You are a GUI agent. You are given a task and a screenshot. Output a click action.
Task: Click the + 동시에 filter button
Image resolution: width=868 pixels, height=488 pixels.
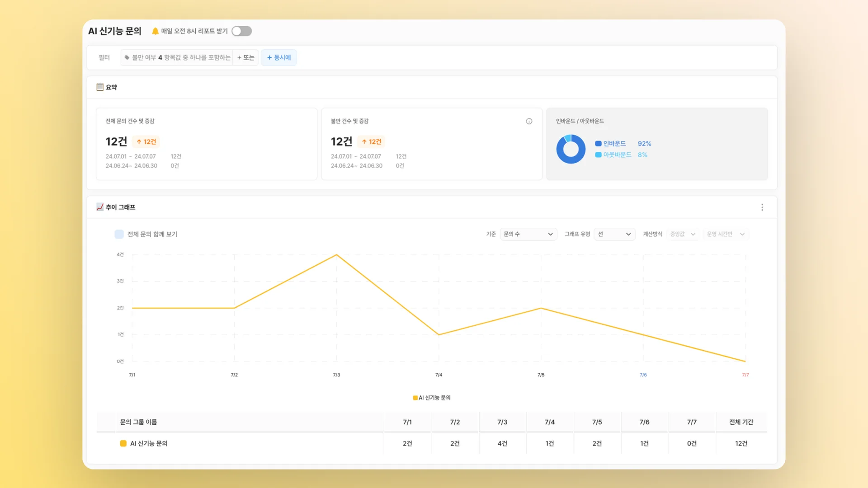click(x=279, y=57)
